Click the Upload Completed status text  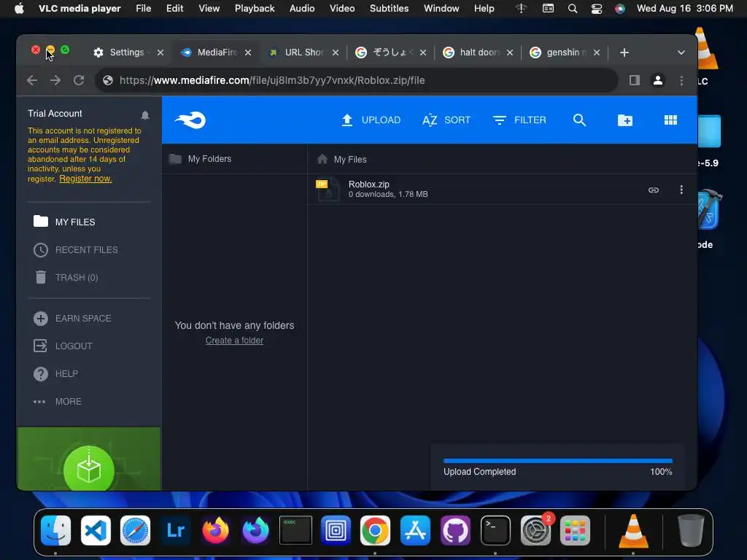480,472
